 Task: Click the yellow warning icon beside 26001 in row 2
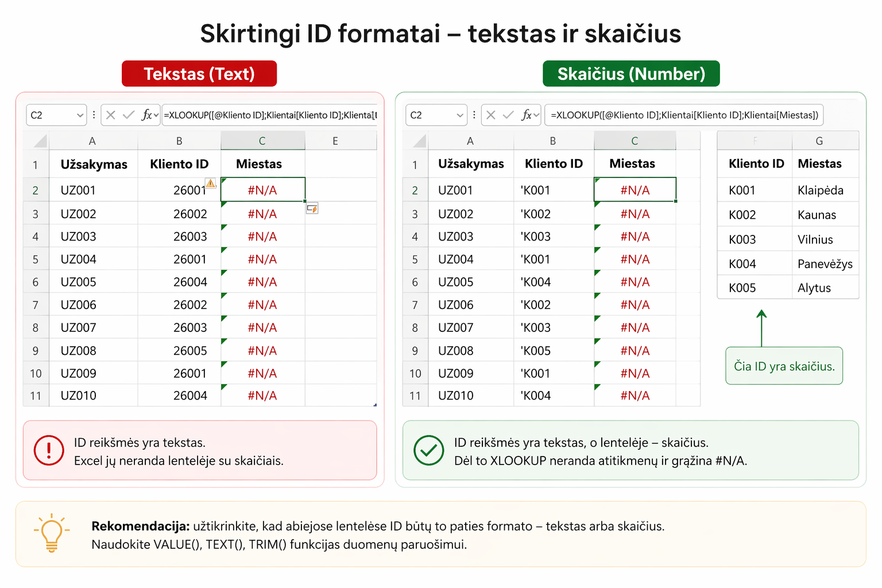click(211, 183)
